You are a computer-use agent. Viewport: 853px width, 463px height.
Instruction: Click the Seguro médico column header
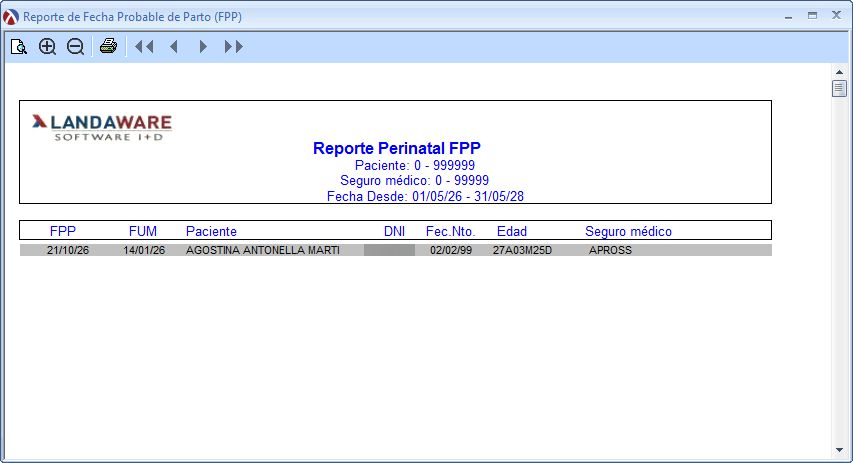pos(628,231)
